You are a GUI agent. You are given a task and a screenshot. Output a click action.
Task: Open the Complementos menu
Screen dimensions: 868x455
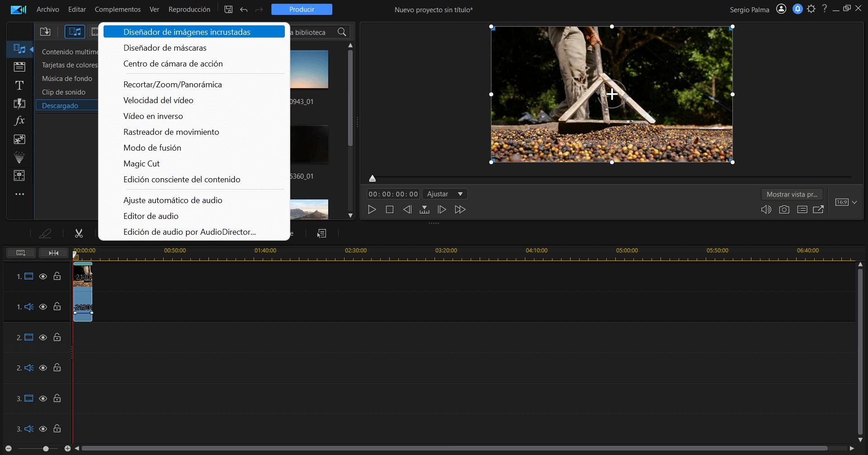[118, 9]
